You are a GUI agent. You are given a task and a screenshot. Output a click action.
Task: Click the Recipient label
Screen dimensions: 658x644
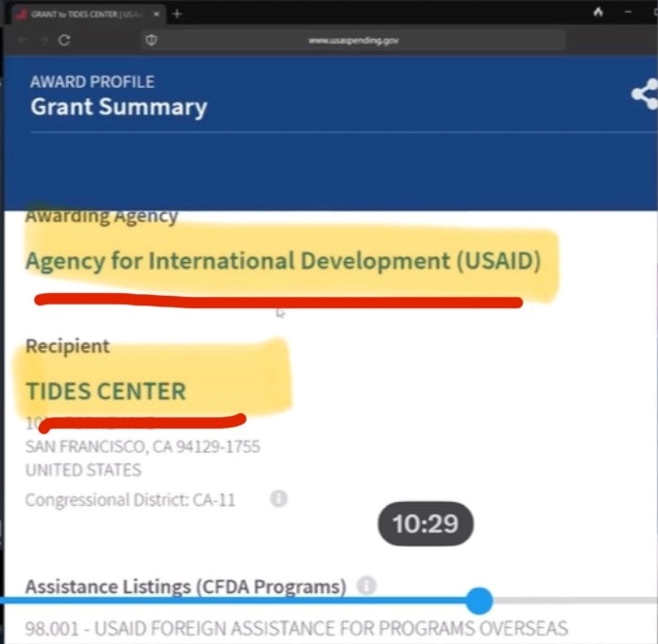tap(67, 346)
